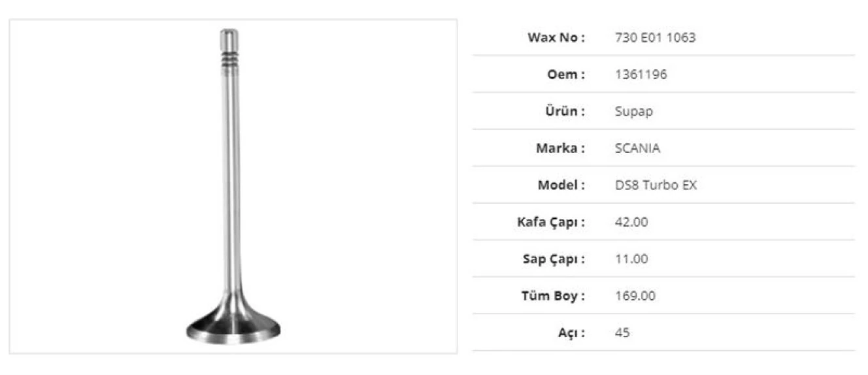Click the "Marka :" label
This screenshot has height=375, width=868.
pos(560,148)
